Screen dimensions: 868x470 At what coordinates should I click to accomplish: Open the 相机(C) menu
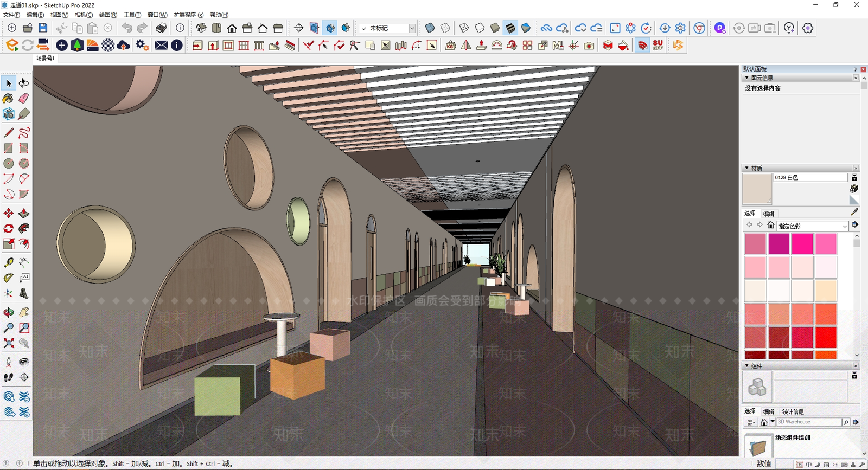pos(84,15)
